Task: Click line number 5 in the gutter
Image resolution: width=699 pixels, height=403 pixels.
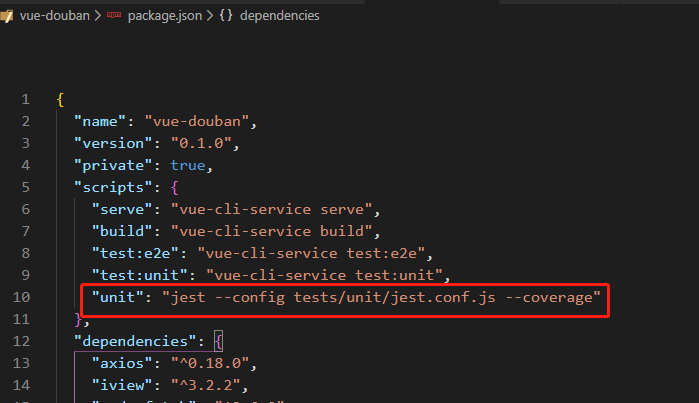Action: coord(25,187)
